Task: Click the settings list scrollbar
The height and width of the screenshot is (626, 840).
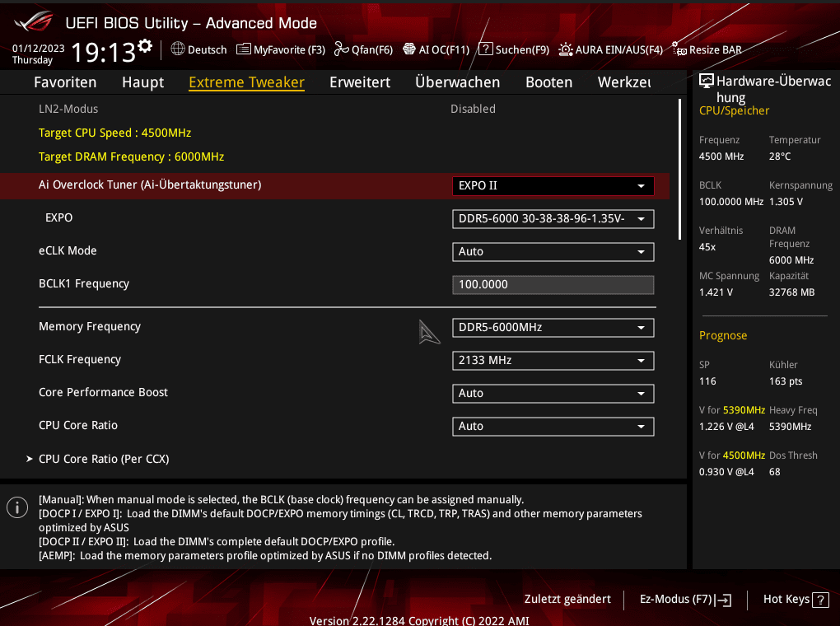Action: click(679, 169)
